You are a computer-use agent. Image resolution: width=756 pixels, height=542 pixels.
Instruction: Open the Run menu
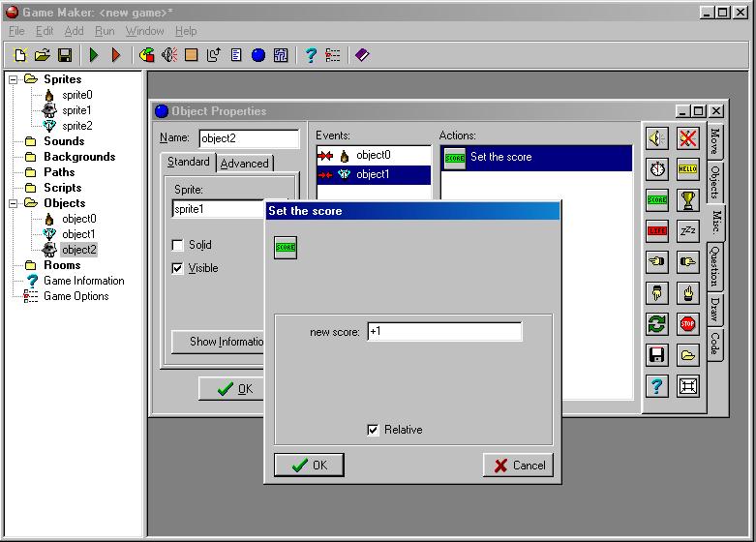pos(105,31)
